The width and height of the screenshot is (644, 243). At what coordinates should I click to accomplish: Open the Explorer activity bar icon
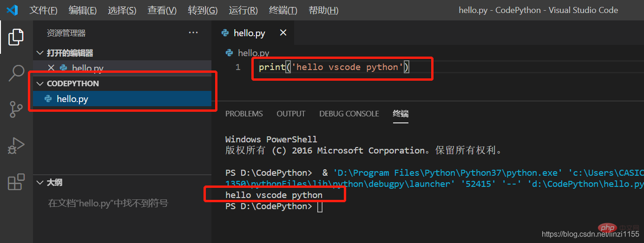[x=16, y=37]
